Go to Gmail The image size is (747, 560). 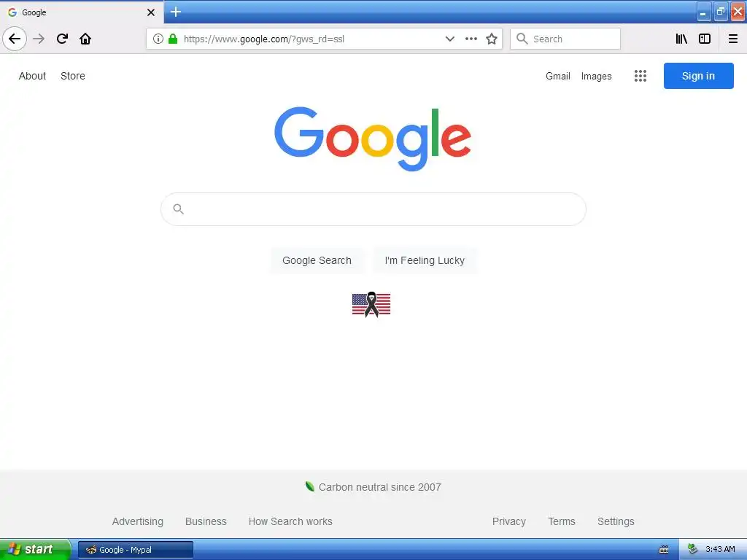click(558, 76)
